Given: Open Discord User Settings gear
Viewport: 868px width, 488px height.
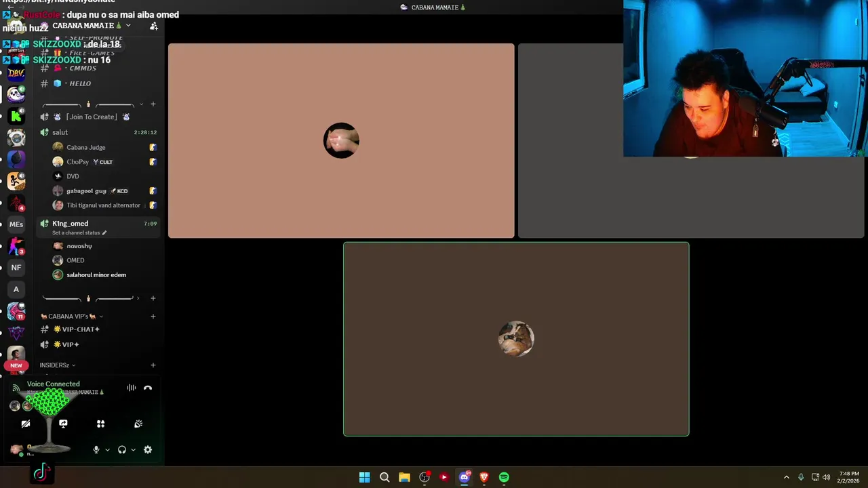Looking at the screenshot, I should tap(148, 449).
